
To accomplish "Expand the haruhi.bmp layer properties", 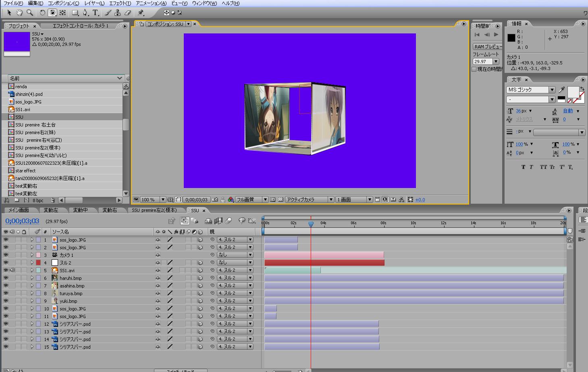I will click(x=32, y=278).
